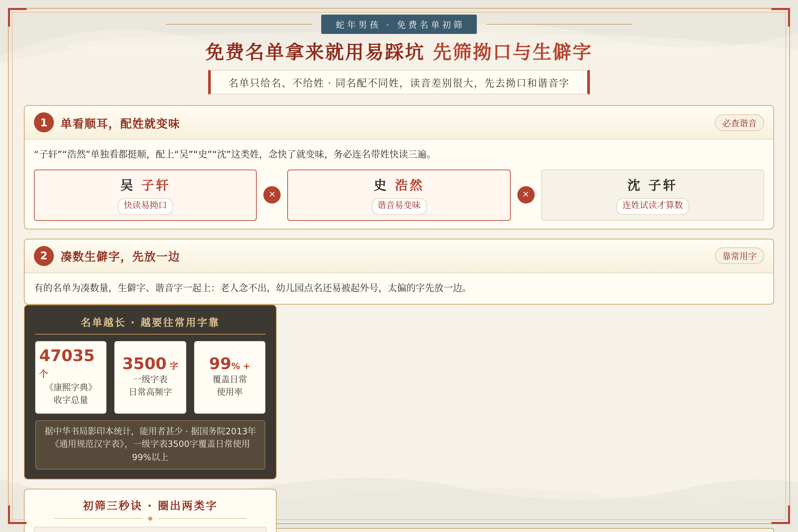Click the 3500 字 statistic card
The height and width of the screenshot is (532, 798).
pos(150,377)
